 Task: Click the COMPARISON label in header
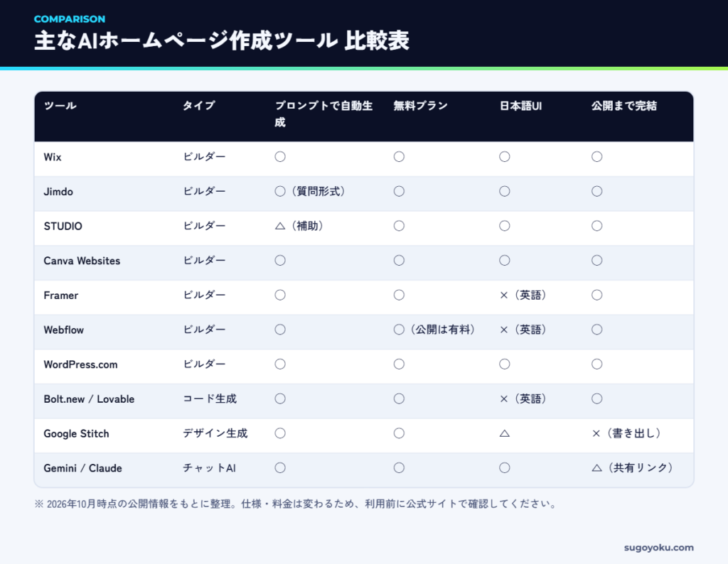70,19
